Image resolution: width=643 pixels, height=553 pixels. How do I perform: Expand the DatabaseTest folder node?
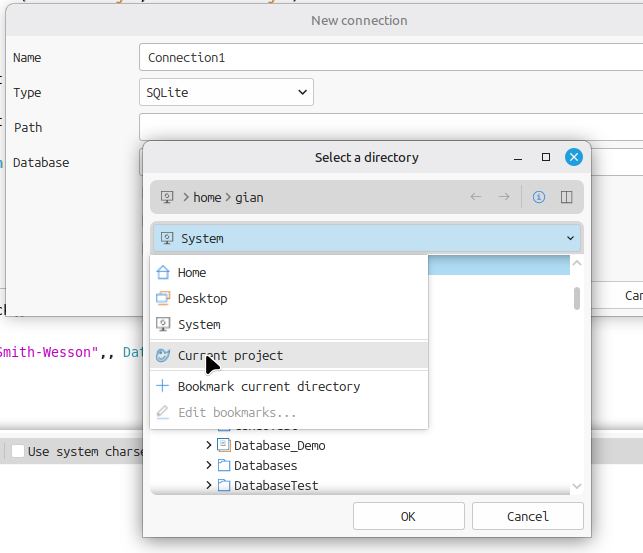209,485
